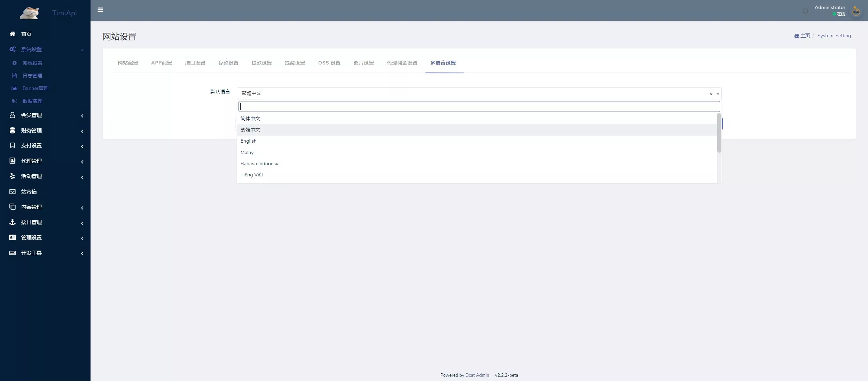This screenshot has width=868, height=381.
Task: Clear the selected language with the × icon
Action: (x=711, y=94)
